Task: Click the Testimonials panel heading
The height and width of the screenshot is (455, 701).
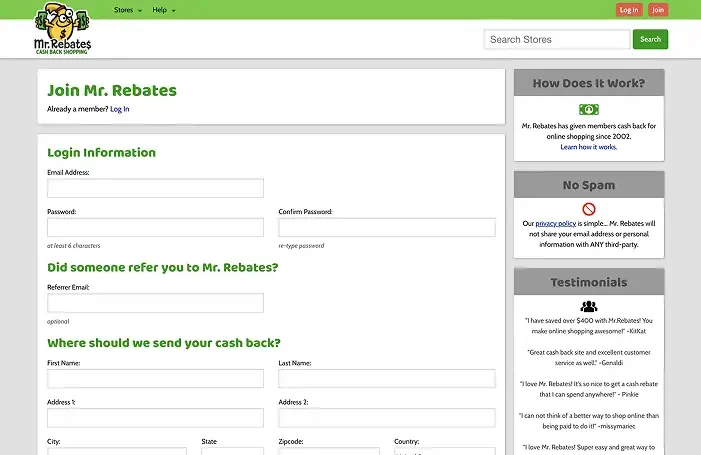Action: (x=589, y=282)
